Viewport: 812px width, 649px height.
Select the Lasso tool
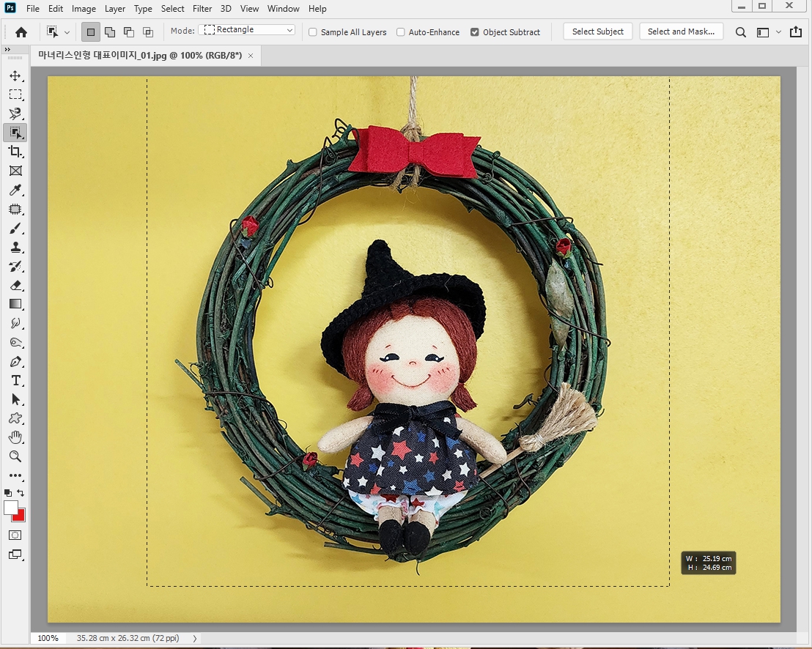[15, 114]
